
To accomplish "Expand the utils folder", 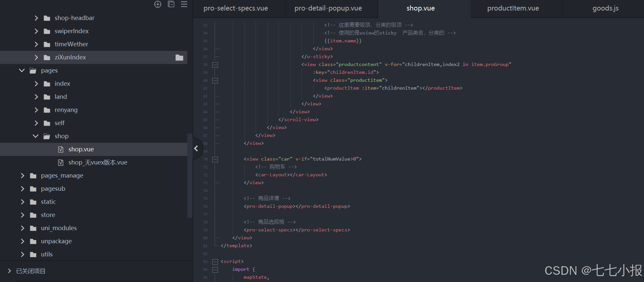I will [x=22, y=254].
